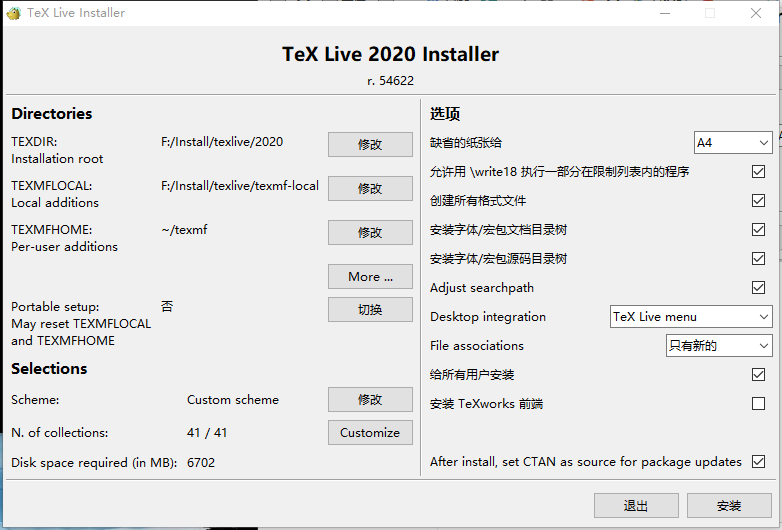Viewport: 782px width, 530px height.
Task: Click the Disk space required (in MB): label
Action: (94, 463)
